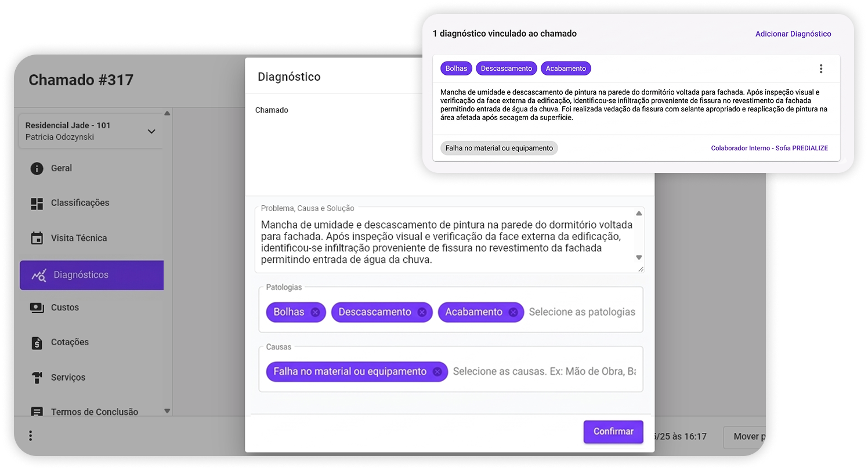Remove the Falha no material ou equipamento causa
868x470 pixels.
[437, 371]
